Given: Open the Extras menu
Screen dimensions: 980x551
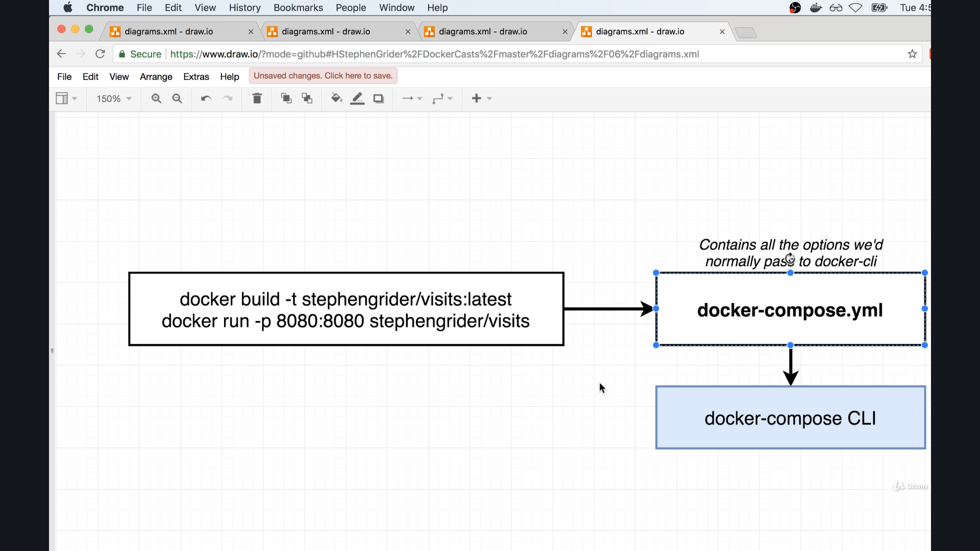Looking at the screenshot, I should [x=196, y=77].
